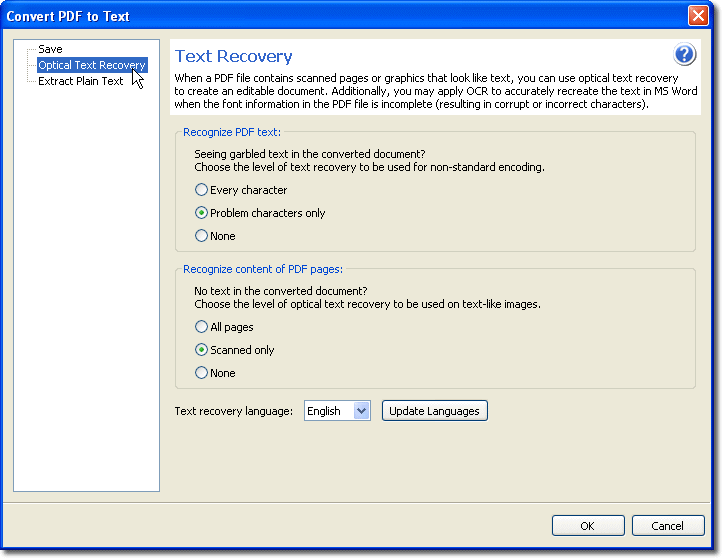Choose the Every character radio option
The width and height of the screenshot is (724, 560).
(202, 190)
